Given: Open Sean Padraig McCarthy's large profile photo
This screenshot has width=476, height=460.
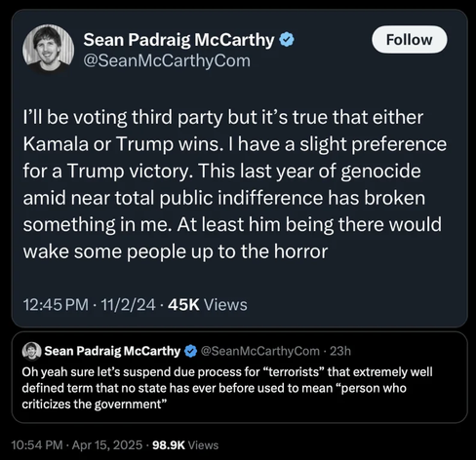Looking at the screenshot, I should click(48, 50).
